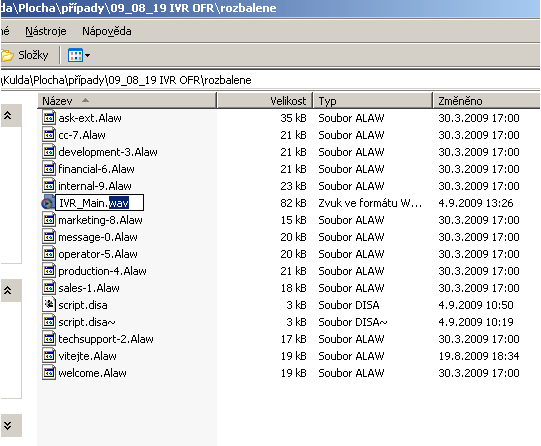This screenshot has width=541, height=446.
Task: Sort files by Velikost column header
Action: point(265,101)
